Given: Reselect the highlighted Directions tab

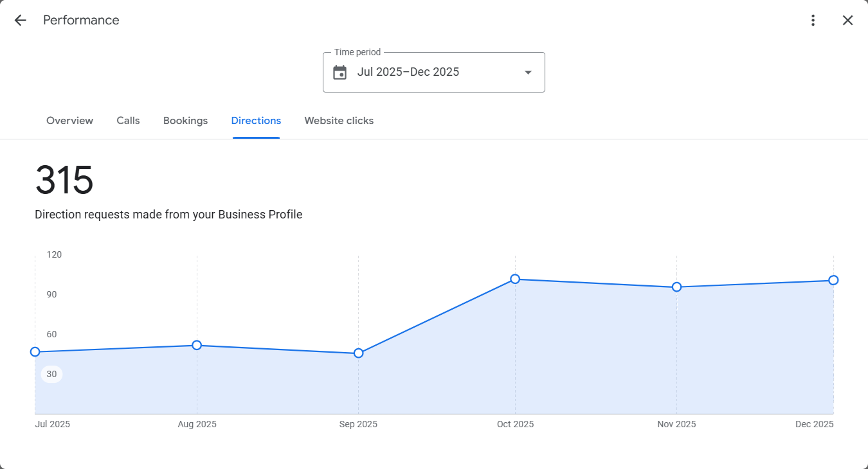Looking at the screenshot, I should [256, 121].
